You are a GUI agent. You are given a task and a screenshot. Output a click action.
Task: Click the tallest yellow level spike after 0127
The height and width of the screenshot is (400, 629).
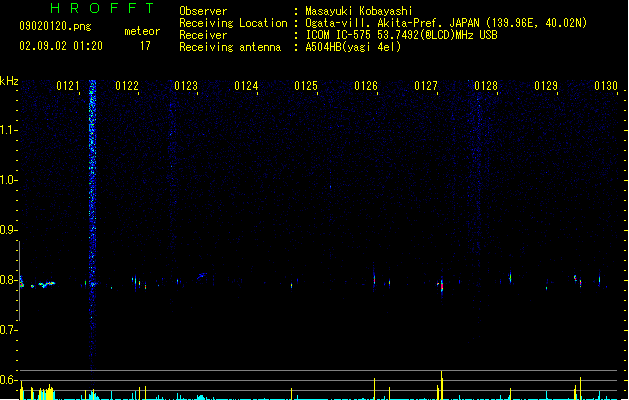click(x=442, y=385)
